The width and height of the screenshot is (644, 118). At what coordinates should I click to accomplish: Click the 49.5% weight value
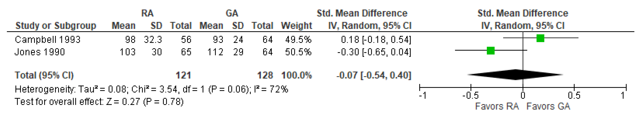pos(298,39)
